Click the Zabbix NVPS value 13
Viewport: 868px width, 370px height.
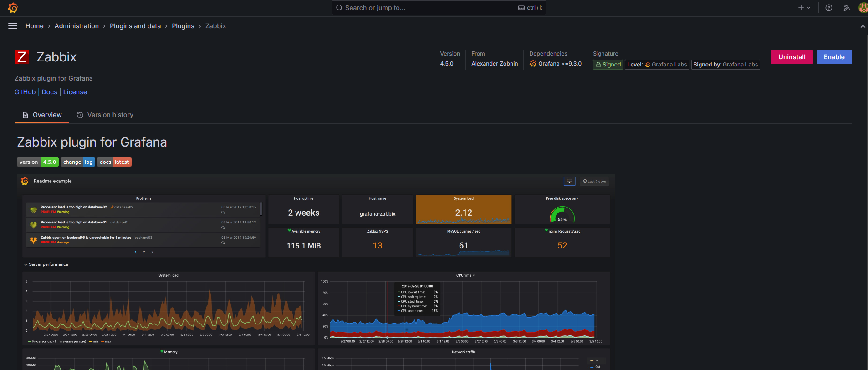click(378, 246)
